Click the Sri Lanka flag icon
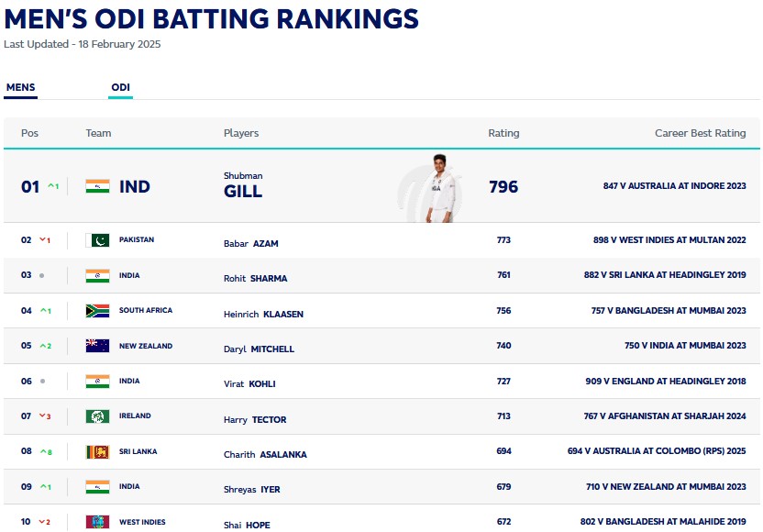 [x=97, y=451]
